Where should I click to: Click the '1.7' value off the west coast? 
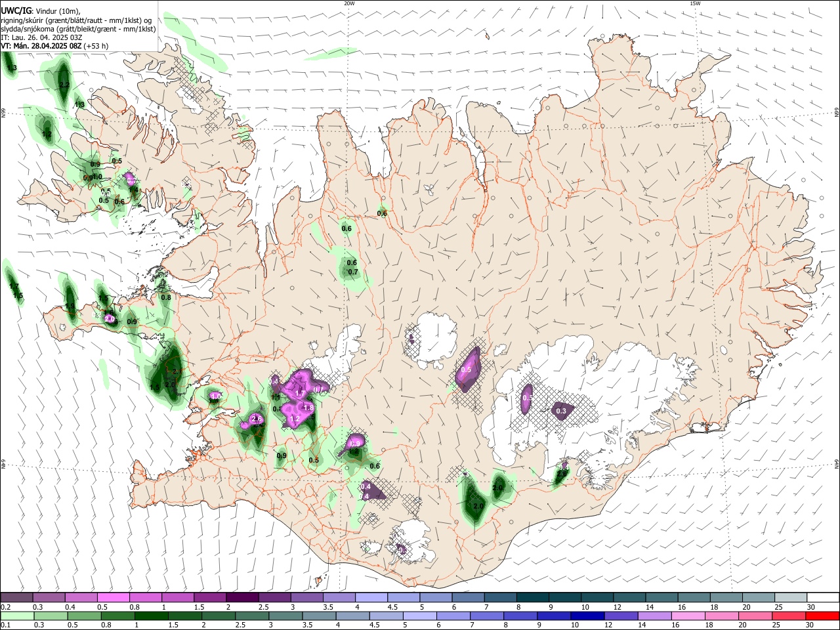pyautogui.click(x=14, y=287)
